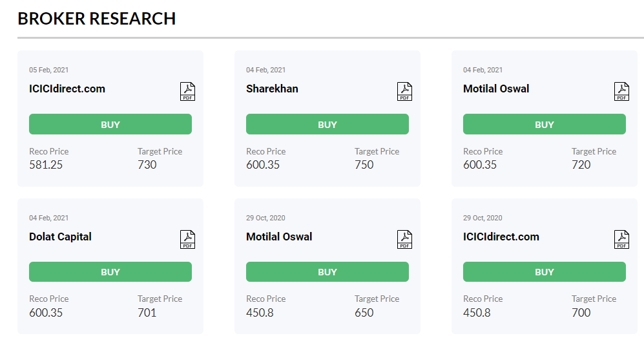Screen dimensions: 644x338
Task: Click BUY button on Motilal Oswal 04 Feb card
Action: click(x=544, y=124)
